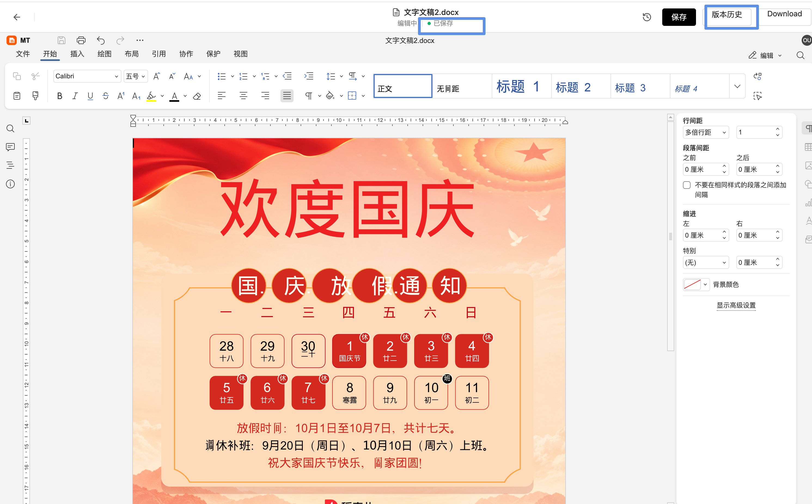Apply Strikethrough to text
Screen dimensions: 812x504
(x=106, y=96)
